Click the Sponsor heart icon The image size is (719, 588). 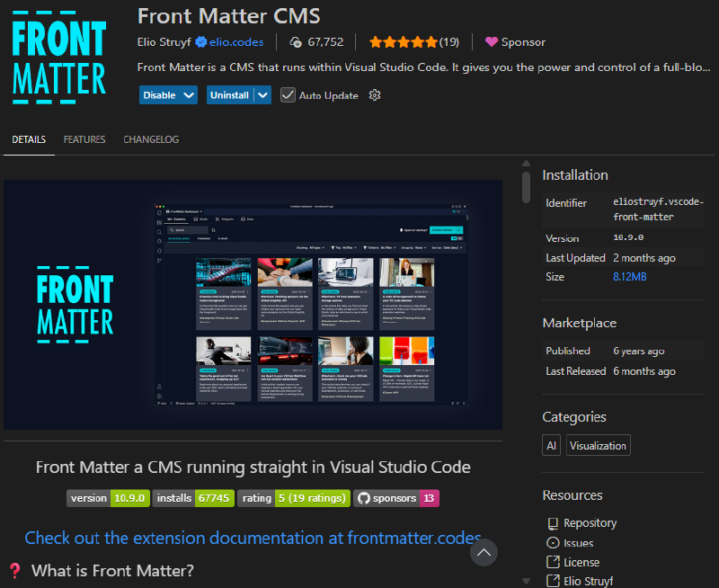pos(491,41)
